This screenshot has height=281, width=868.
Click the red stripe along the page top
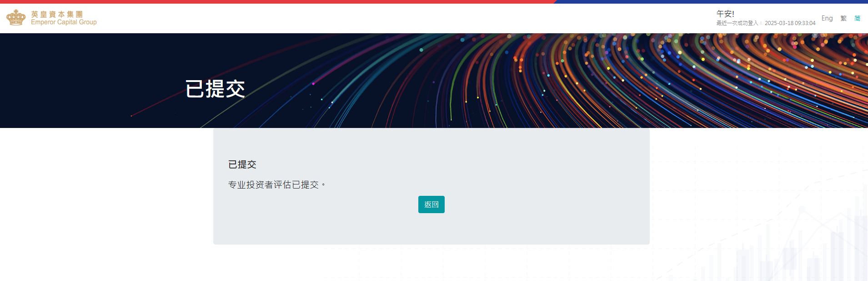pos(277,1)
